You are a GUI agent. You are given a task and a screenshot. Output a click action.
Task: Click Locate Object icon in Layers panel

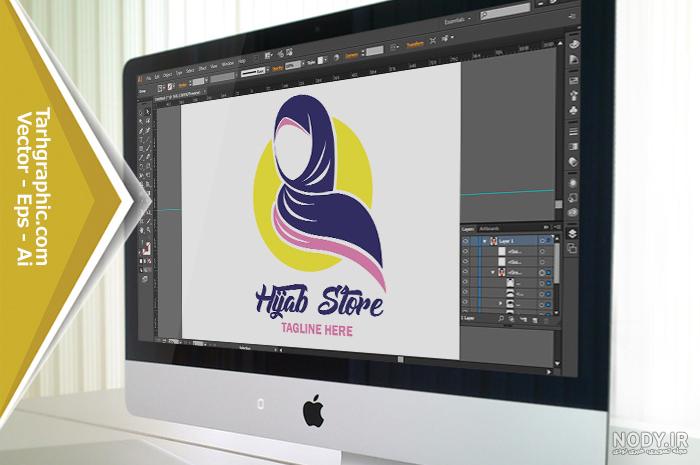501,319
